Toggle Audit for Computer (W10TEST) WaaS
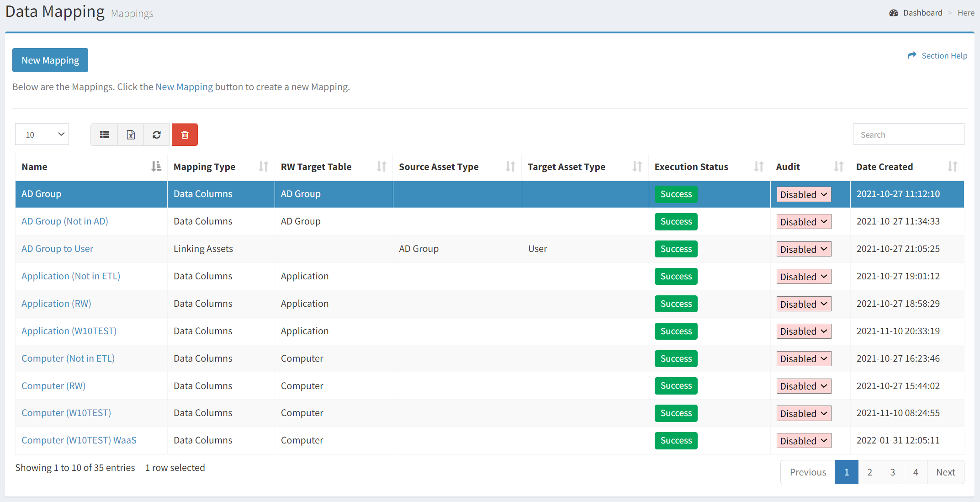Image resolution: width=980 pixels, height=502 pixels. pos(803,440)
